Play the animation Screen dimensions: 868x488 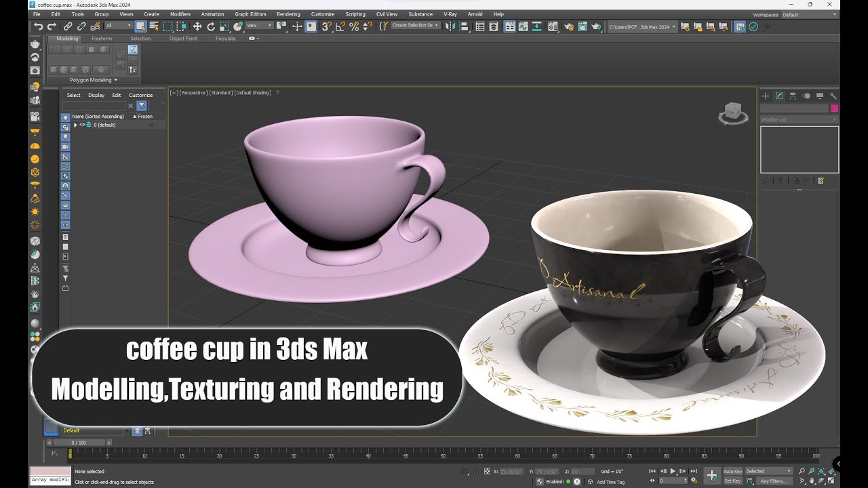click(x=673, y=471)
